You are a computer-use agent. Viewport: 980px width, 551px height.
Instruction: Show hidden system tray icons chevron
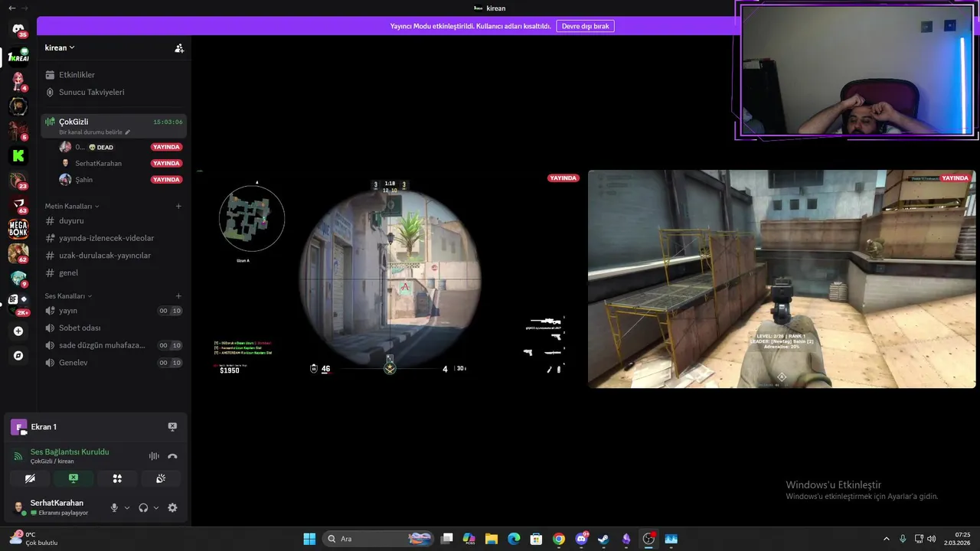[x=887, y=539]
